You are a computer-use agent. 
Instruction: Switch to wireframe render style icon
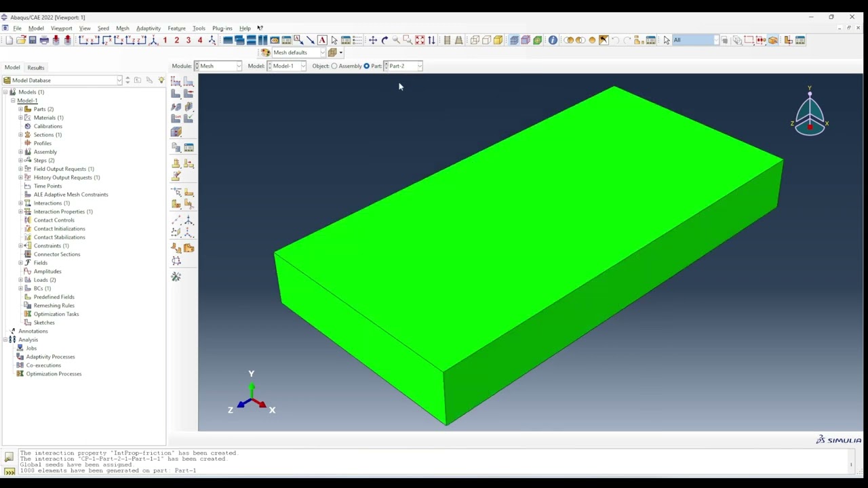pos(475,40)
